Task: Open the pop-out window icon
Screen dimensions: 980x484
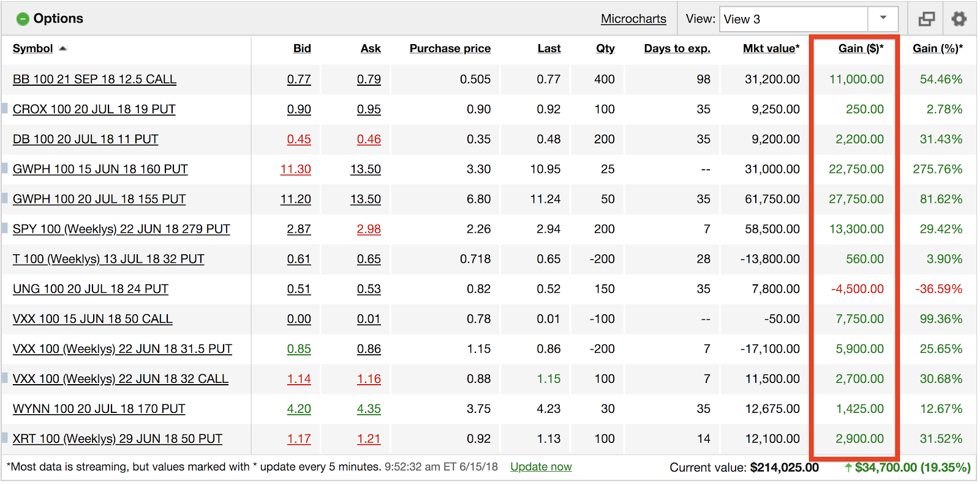Action: [927, 19]
